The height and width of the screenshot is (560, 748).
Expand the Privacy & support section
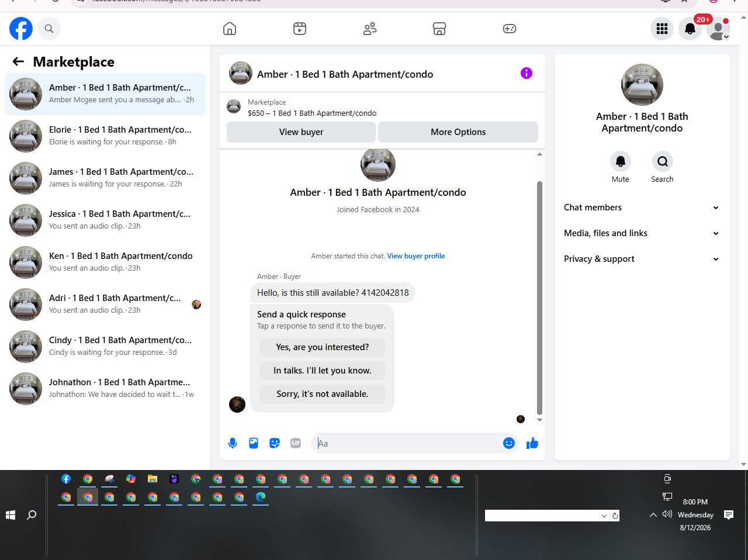click(642, 259)
